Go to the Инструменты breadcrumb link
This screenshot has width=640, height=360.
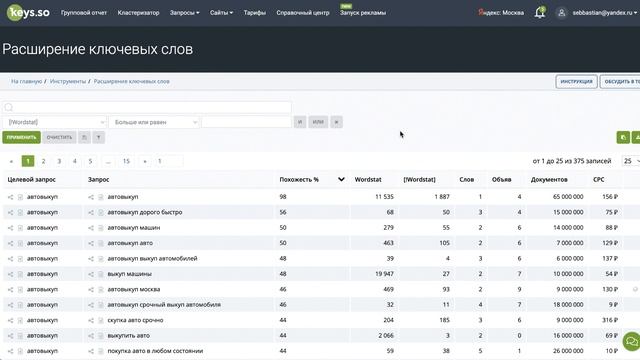(68, 82)
